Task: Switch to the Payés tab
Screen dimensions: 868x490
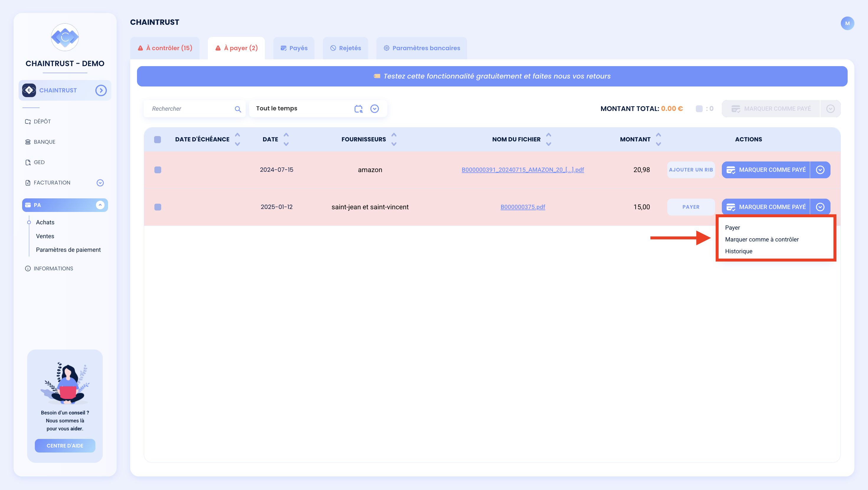Action: pos(294,48)
